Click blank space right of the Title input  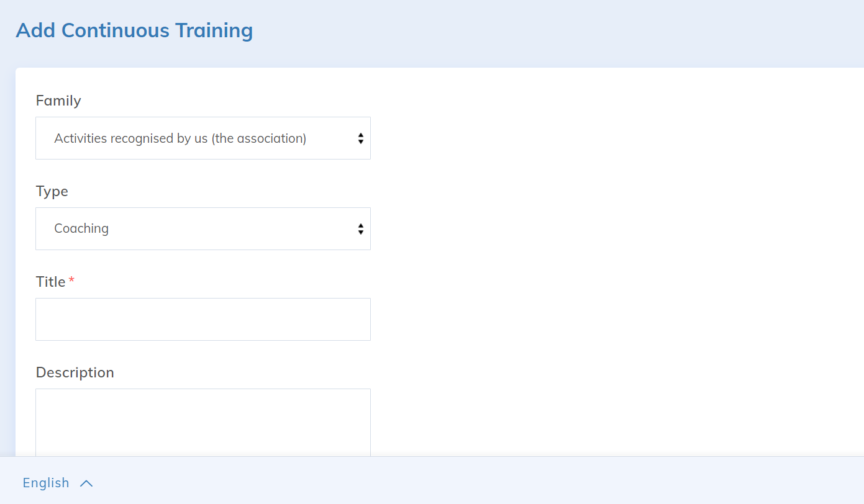(x=559, y=320)
